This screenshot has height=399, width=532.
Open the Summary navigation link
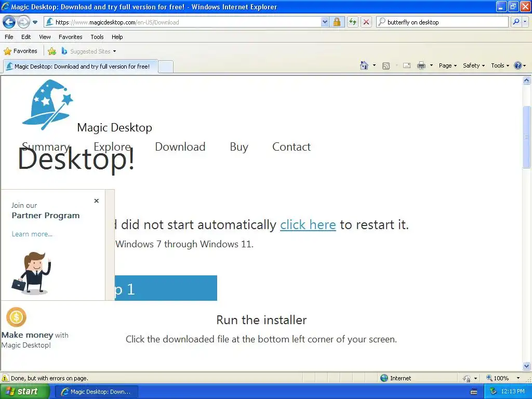click(x=46, y=147)
